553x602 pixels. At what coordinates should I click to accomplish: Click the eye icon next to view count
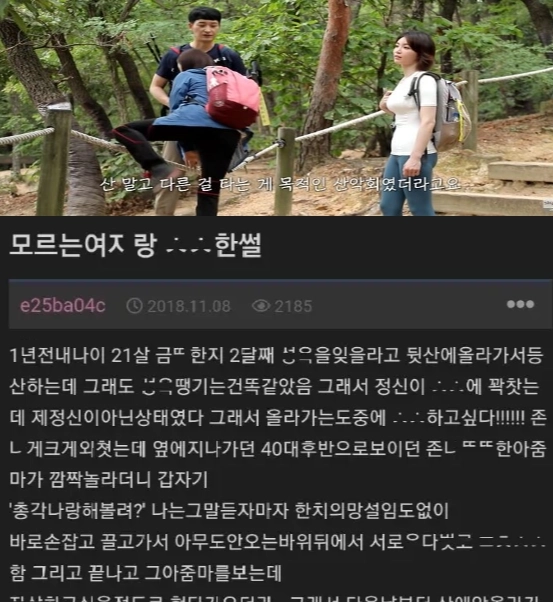pyautogui.click(x=261, y=306)
